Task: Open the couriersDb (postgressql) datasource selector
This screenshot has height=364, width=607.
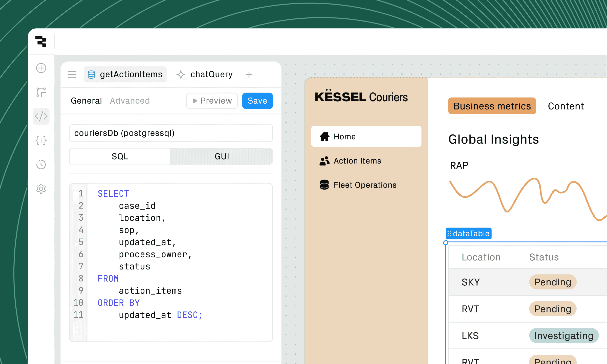Action: (x=171, y=133)
